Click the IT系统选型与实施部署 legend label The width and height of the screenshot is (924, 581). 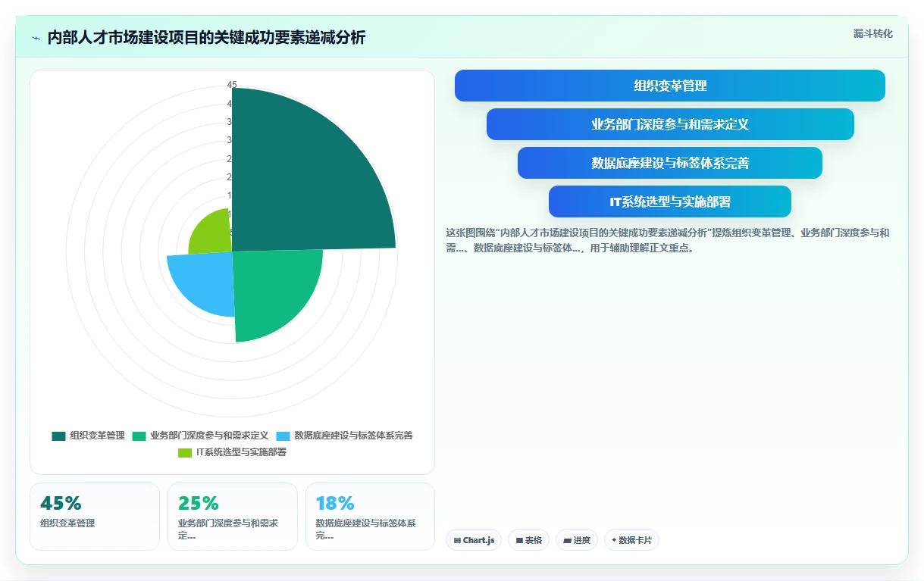[x=241, y=452]
